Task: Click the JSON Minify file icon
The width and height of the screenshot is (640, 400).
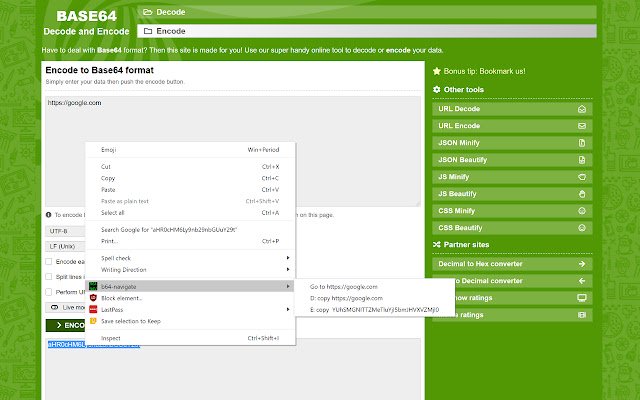Action: click(582, 143)
